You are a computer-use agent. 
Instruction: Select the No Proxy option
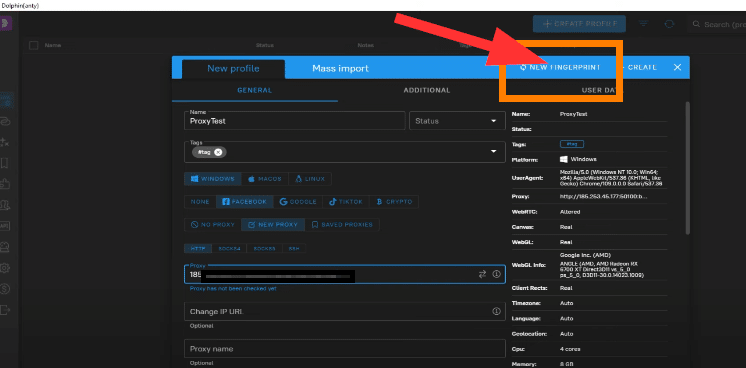pyautogui.click(x=213, y=225)
